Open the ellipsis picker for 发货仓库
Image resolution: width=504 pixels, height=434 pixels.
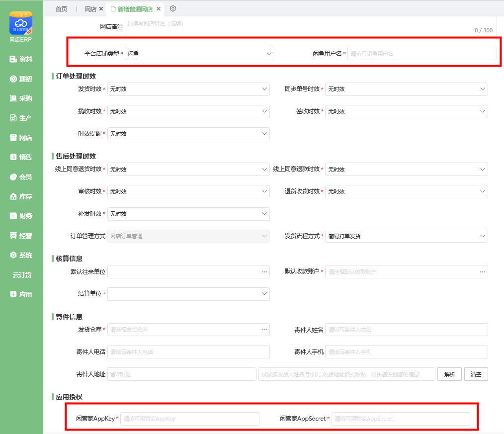tap(264, 330)
